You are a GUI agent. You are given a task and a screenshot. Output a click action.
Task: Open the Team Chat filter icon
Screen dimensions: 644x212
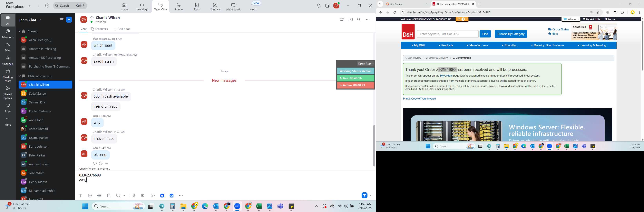62,20
